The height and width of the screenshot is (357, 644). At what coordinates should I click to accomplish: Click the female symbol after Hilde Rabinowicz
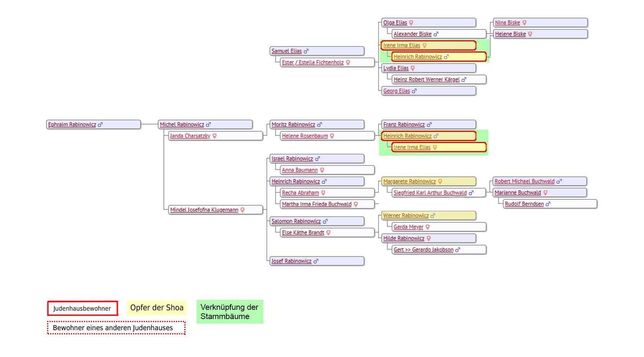coord(429,239)
